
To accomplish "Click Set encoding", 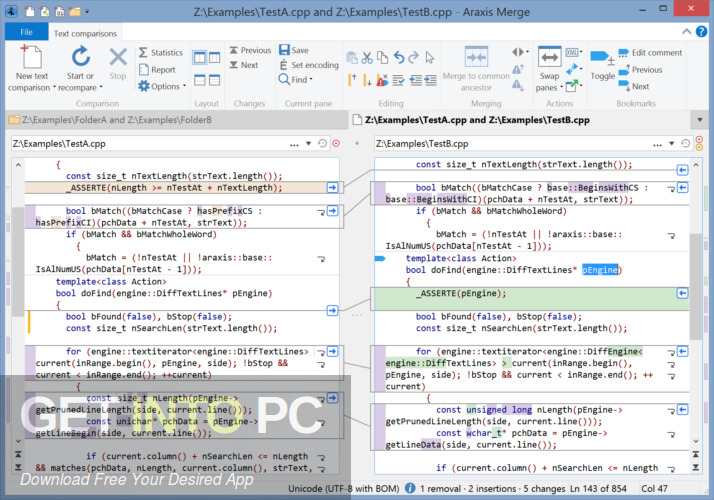I will coord(309,65).
